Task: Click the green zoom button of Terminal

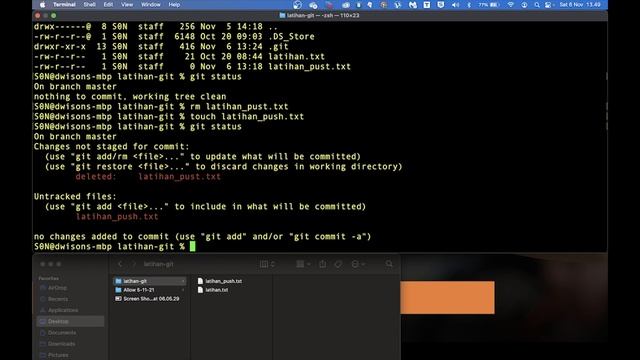Action: tap(53, 16)
